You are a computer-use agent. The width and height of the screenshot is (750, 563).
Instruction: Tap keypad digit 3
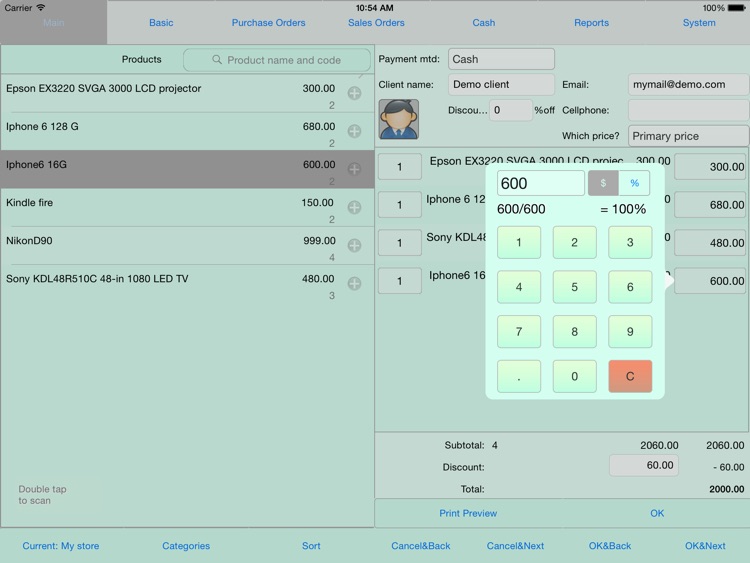[x=630, y=243]
